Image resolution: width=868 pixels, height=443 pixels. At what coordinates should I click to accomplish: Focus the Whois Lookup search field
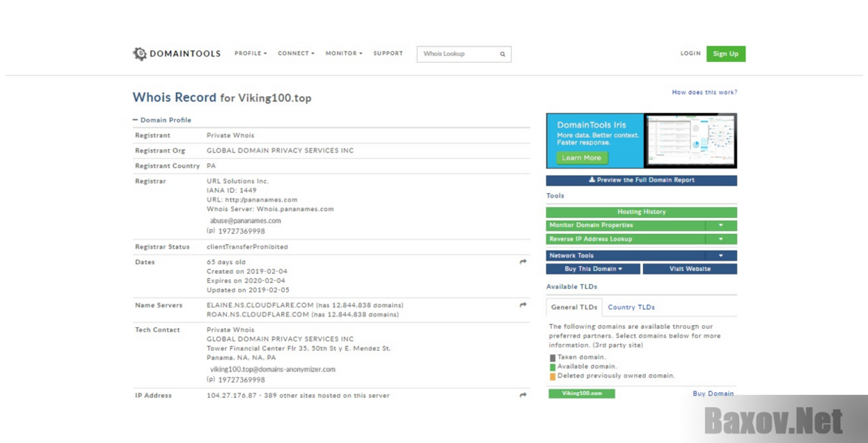point(464,54)
